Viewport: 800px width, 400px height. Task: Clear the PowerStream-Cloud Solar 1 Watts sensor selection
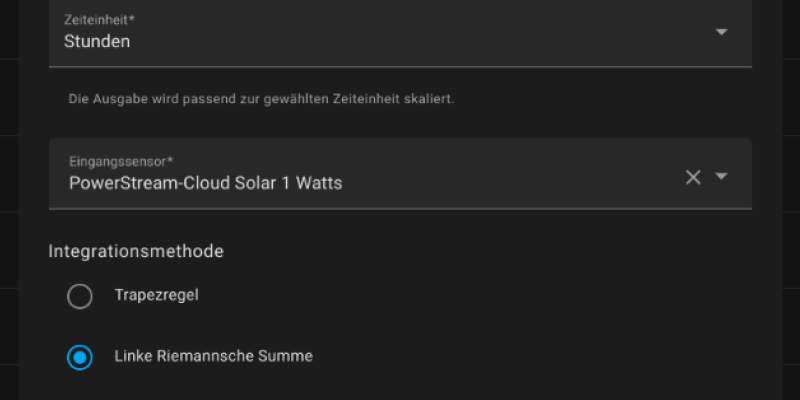coord(693,177)
